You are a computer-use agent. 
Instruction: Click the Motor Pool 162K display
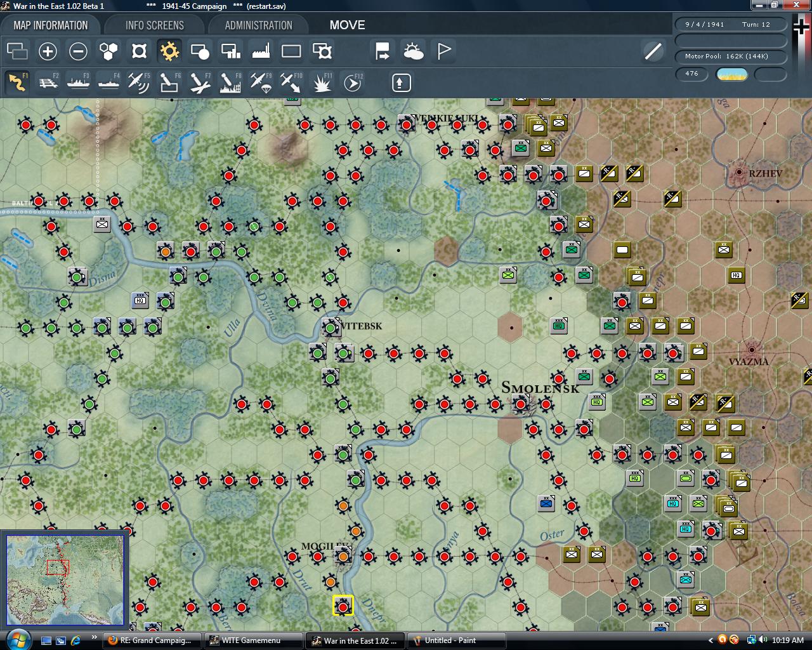pyautogui.click(x=731, y=56)
